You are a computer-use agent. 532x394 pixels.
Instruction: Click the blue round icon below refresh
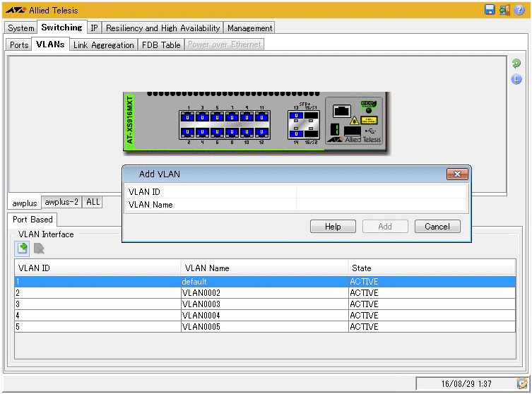click(x=516, y=79)
